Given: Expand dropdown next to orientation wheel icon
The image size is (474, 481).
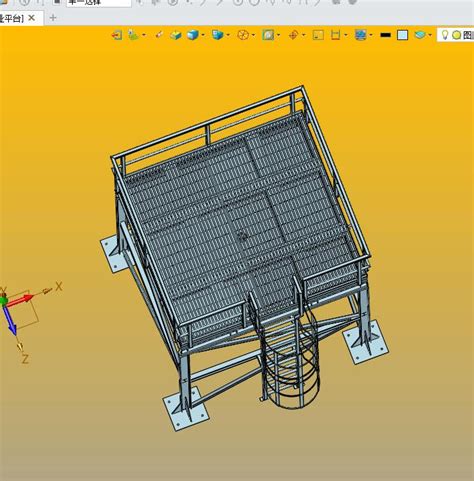Looking at the screenshot, I should click(x=254, y=35).
